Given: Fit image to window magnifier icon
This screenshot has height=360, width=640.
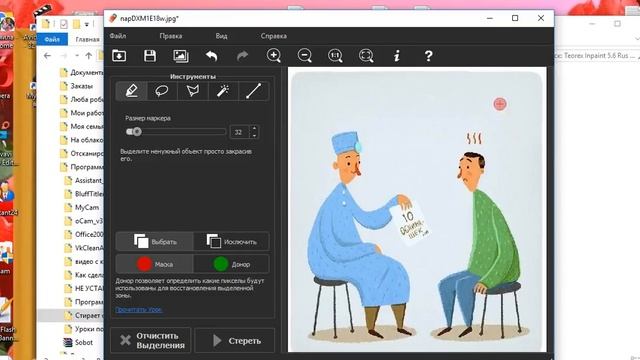Looking at the screenshot, I should pyautogui.click(x=366, y=56).
